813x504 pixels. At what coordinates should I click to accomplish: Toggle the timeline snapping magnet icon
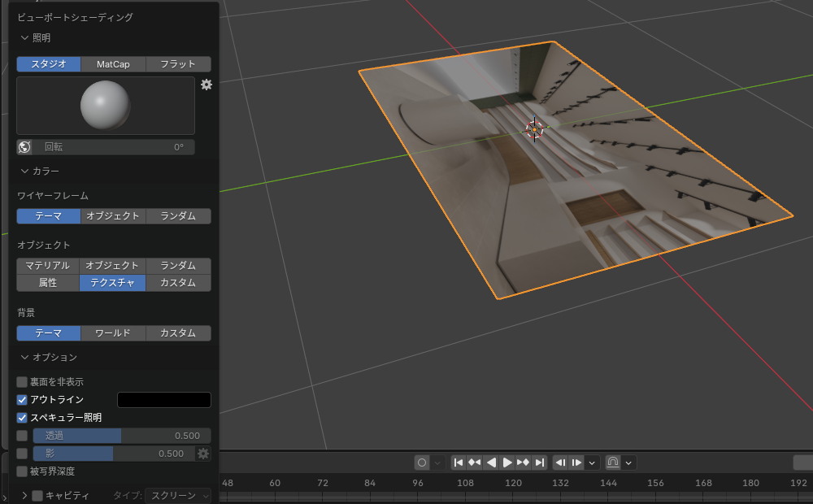(x=613, y=463)
